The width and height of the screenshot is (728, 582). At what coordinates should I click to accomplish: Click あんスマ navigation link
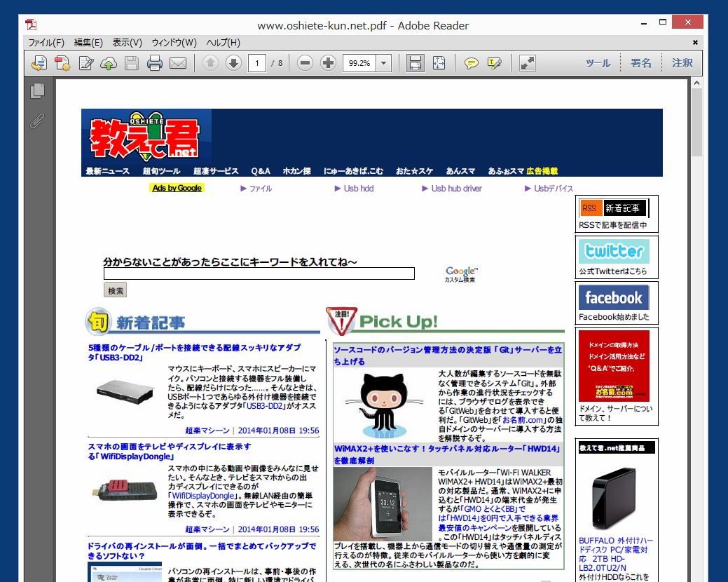pos(460,171)
